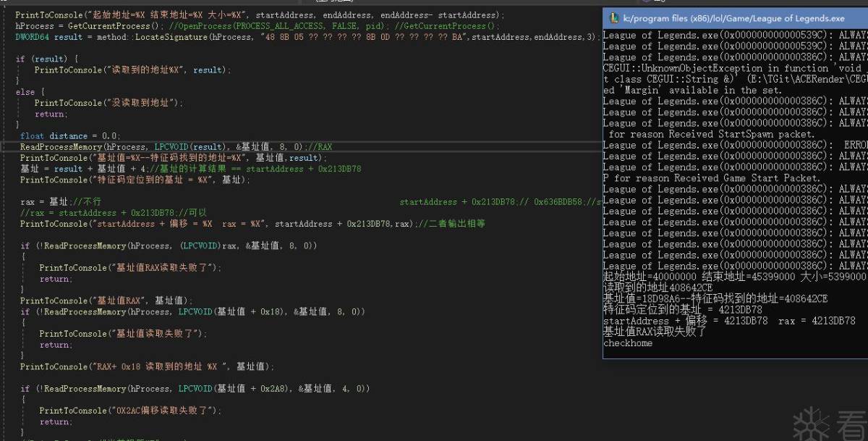Viewport: 868px width, 441px height.
Task: Click console line starting 't class CEGUI::String &)'
Action: pos(735,79)
